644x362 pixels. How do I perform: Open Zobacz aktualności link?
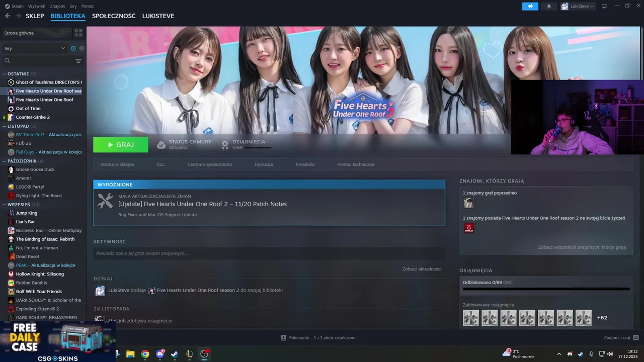(x=422, y=269)
